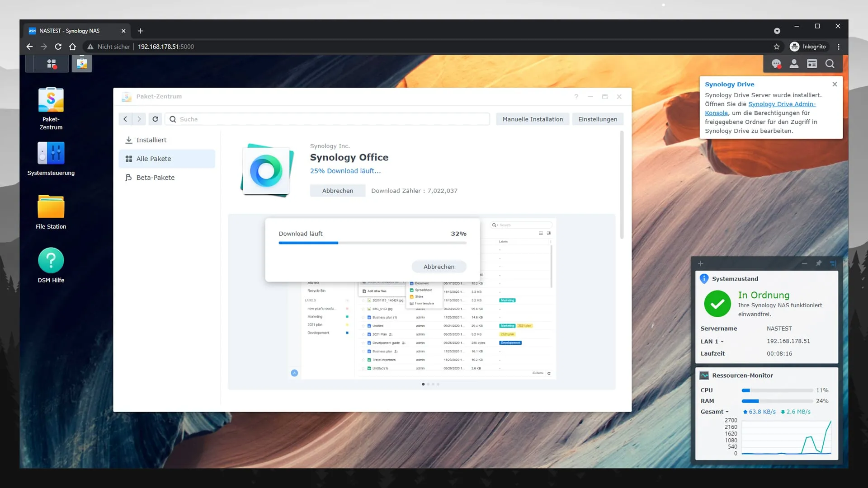The image size is (868, 488).
Task: Pin the widget panel
Action: pos(819,263)
